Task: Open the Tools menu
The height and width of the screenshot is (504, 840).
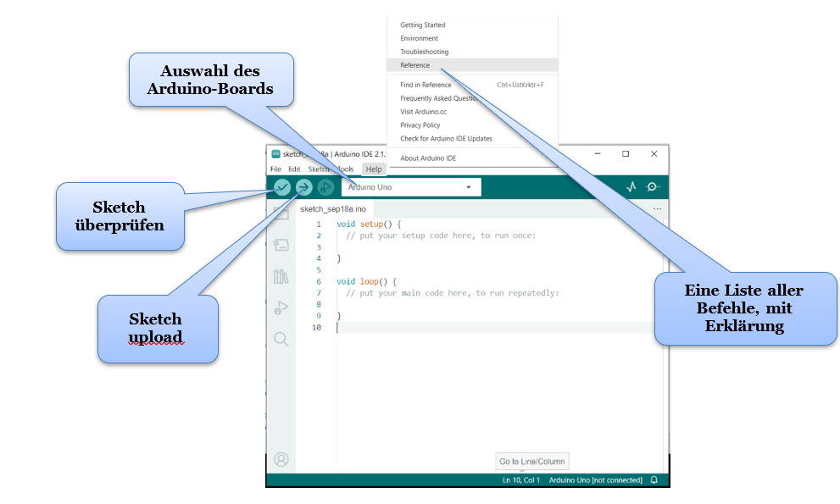Action: [346, 169]
